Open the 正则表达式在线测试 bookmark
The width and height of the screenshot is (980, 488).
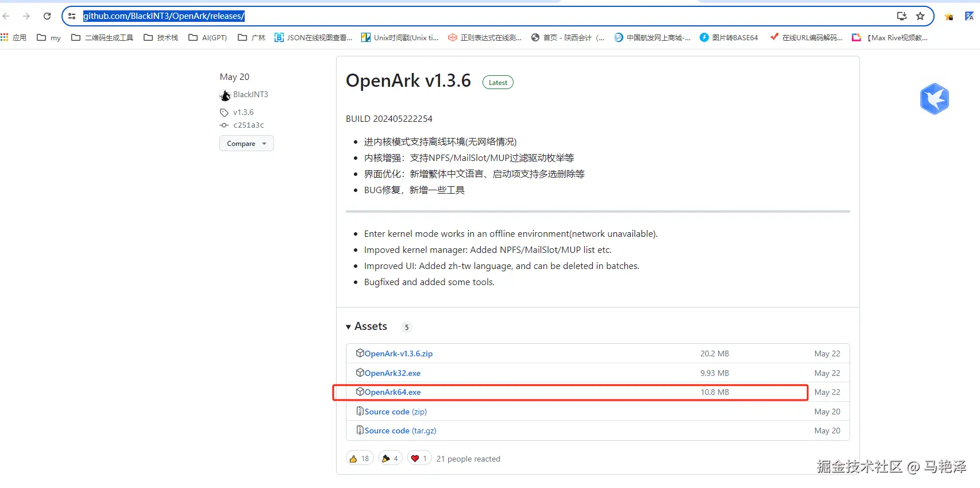(x=485, y=37)
